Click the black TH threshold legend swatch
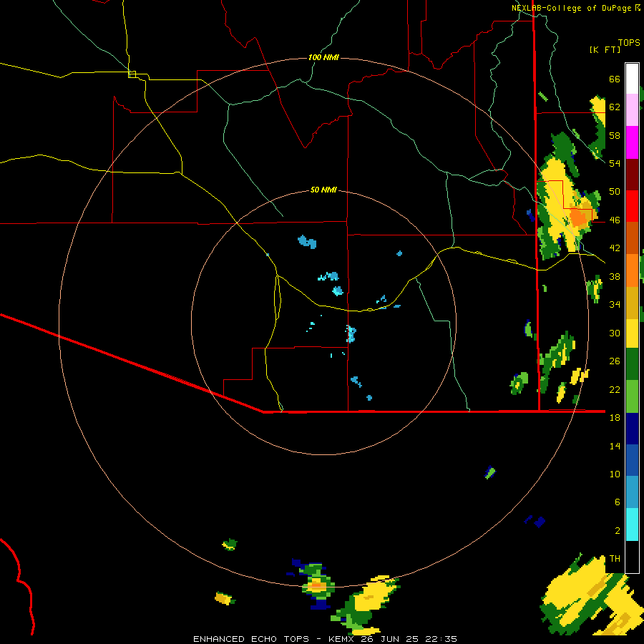 (x=632, y=557)
